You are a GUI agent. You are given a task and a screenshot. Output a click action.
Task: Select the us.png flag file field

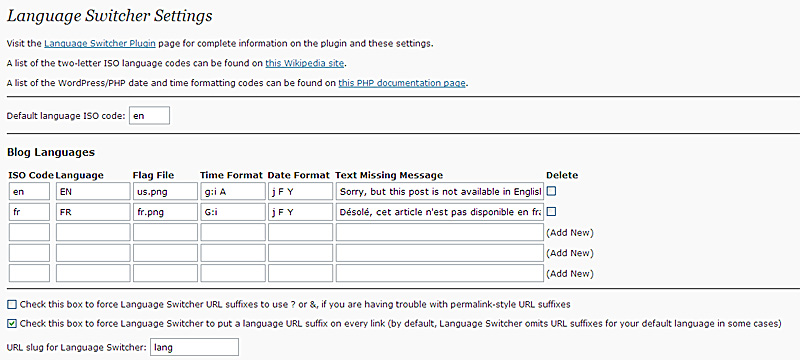(165, 192)
